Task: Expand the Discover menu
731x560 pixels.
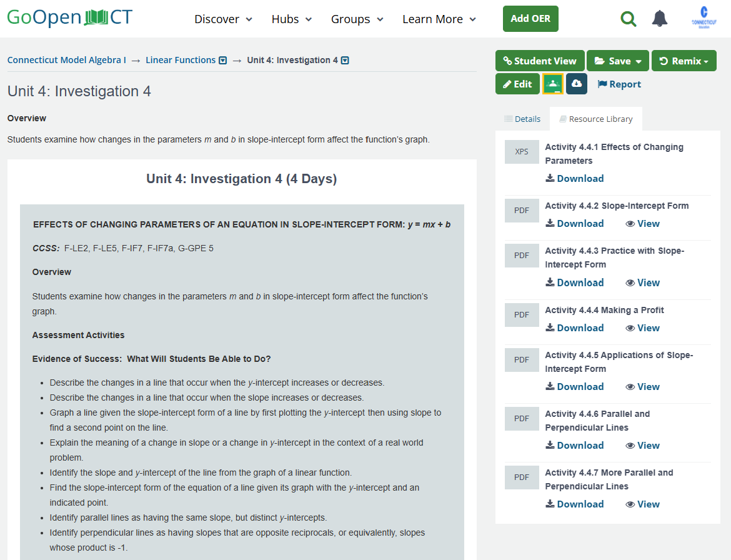Action: click(x=223, y=19)
